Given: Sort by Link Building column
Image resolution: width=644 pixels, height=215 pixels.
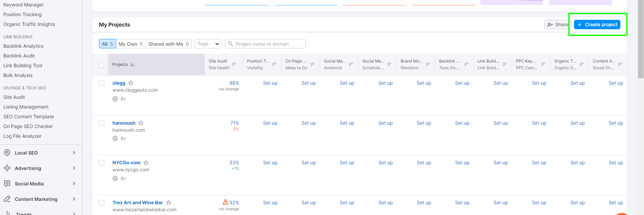Looking at the screenshot, I should (x=505, y=64).
